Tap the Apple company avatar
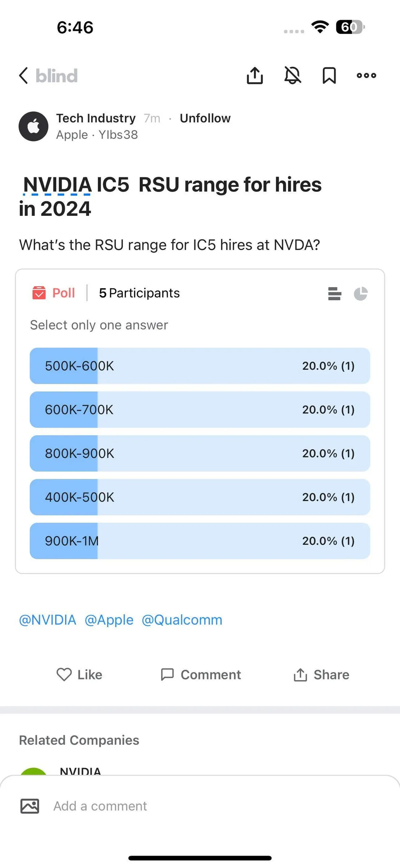400x868 pixels. (33, 126)
